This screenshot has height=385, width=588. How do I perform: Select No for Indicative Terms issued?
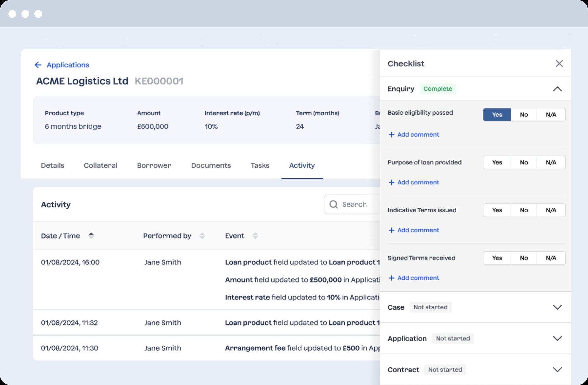click(x=524, y=210)
